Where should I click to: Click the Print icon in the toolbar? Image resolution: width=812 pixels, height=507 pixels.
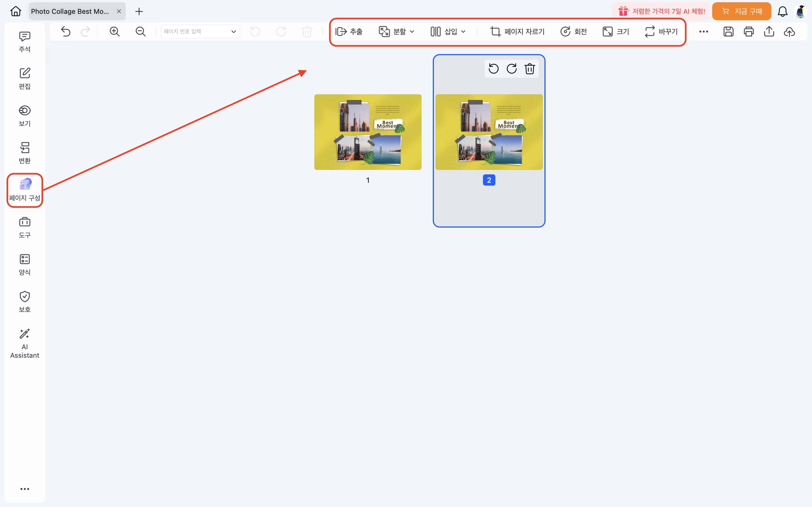(749, 32)
